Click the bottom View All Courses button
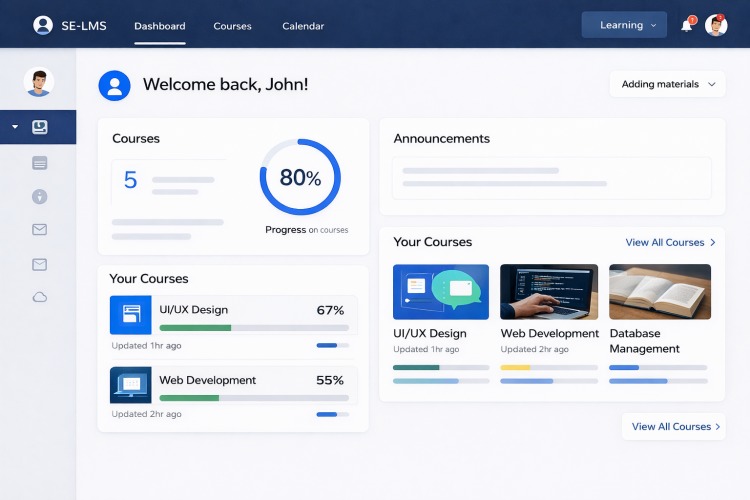The width and height of the screenshot is (750, 500). tap(674, 426)
